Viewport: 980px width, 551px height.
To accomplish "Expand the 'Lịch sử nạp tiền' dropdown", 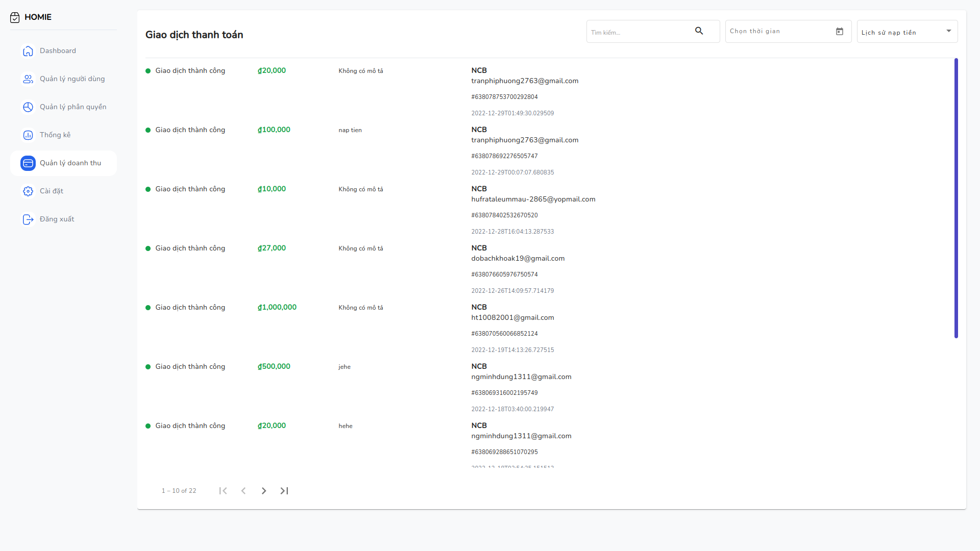I will (949, 31).
